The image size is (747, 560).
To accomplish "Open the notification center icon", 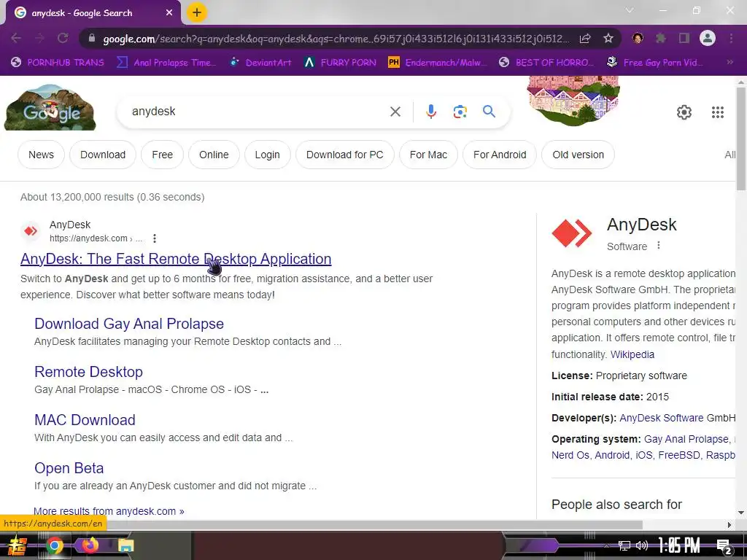I will point(724,547).
